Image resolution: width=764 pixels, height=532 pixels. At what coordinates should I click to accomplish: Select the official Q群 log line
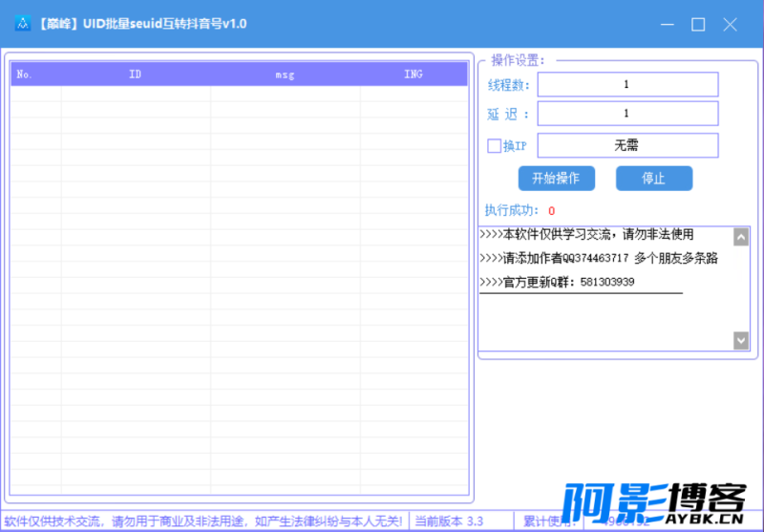[x=557, y=283]
